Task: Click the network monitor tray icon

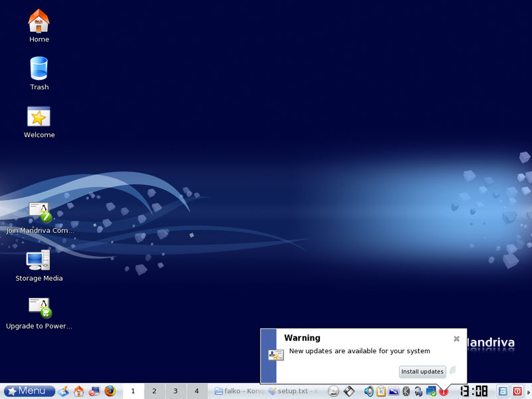Action: pos(431,391)
